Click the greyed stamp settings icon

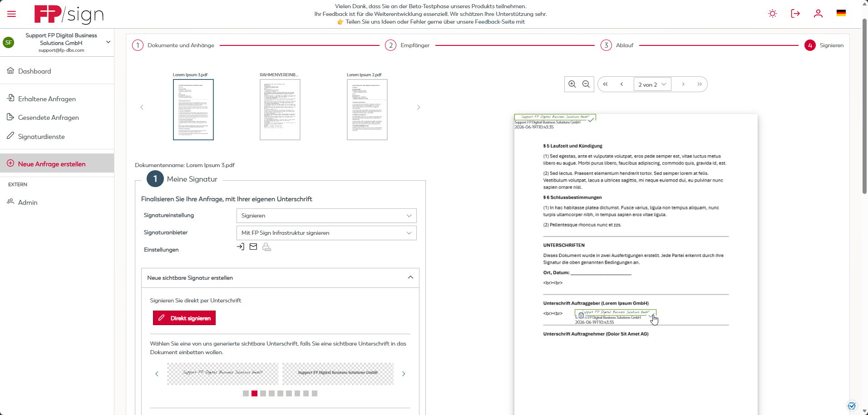tap(266, 247)
